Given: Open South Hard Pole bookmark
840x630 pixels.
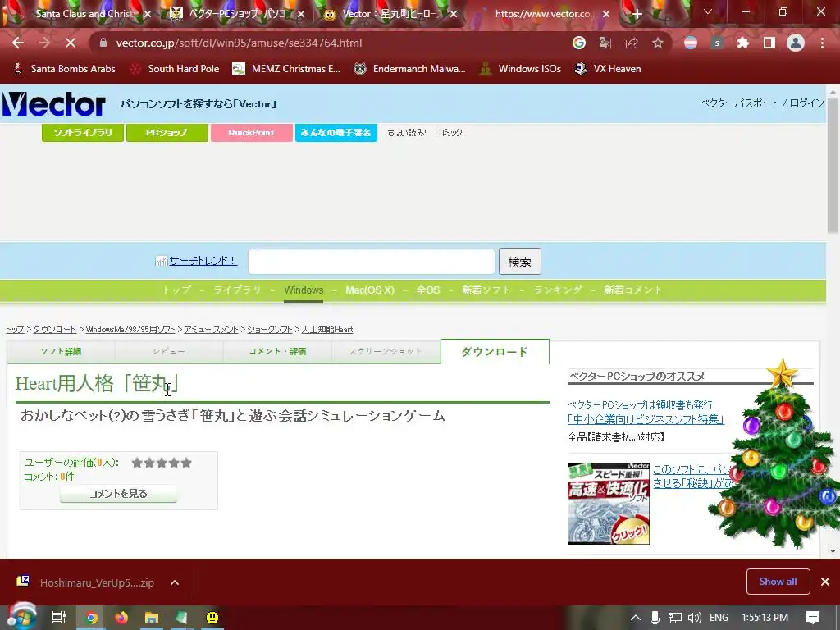Looking at the screenshot, I should 176,69.
